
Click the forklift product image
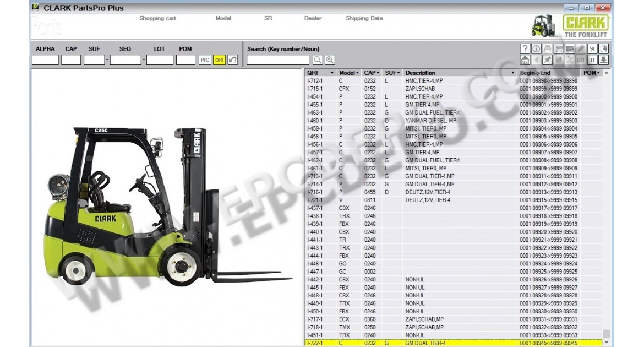pos(167,207)
